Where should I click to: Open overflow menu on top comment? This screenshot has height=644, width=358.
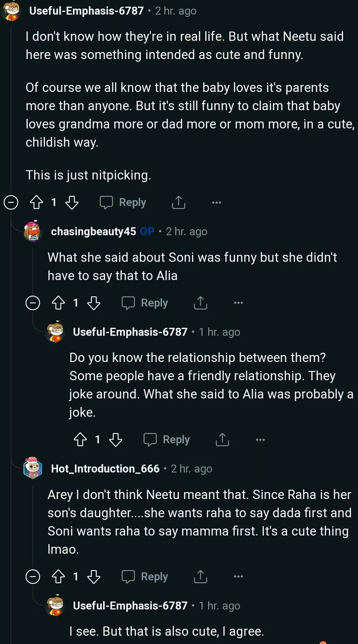coord(216,202)
